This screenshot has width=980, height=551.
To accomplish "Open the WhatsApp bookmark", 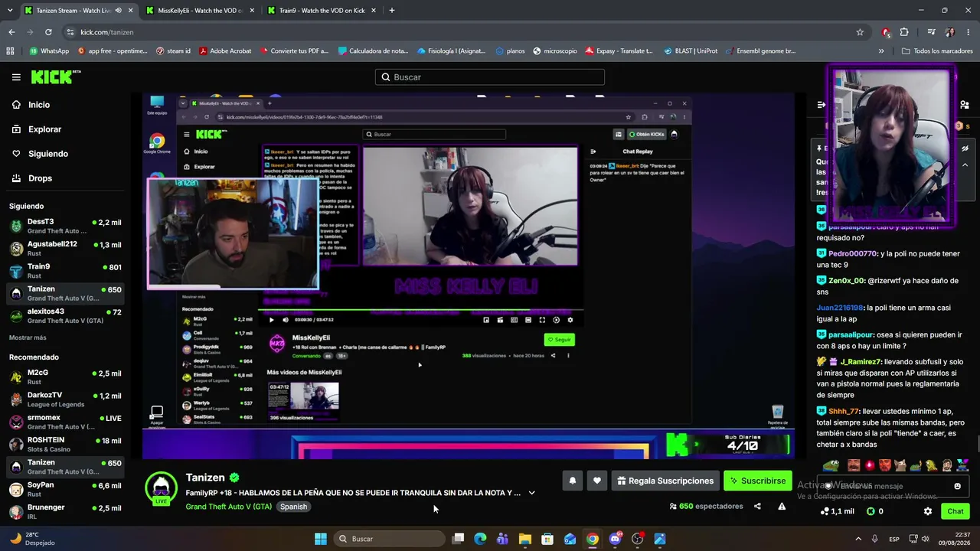I will (49, 51).
